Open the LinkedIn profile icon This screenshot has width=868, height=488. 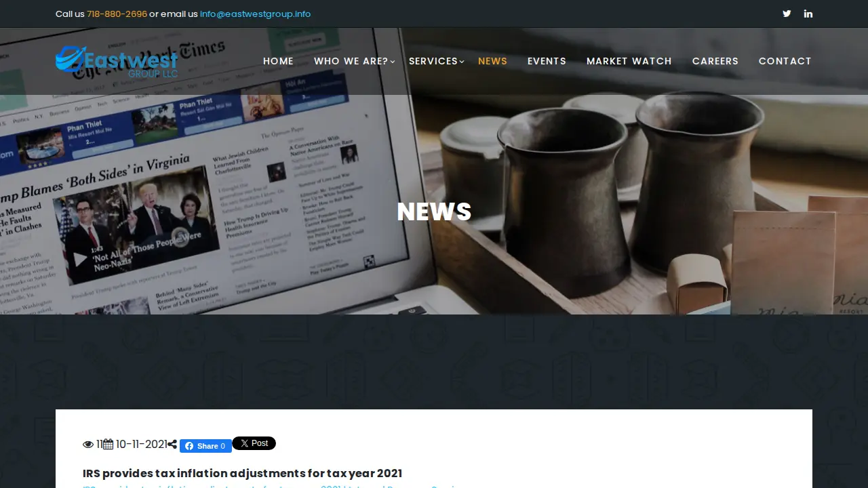pos(808,14)
